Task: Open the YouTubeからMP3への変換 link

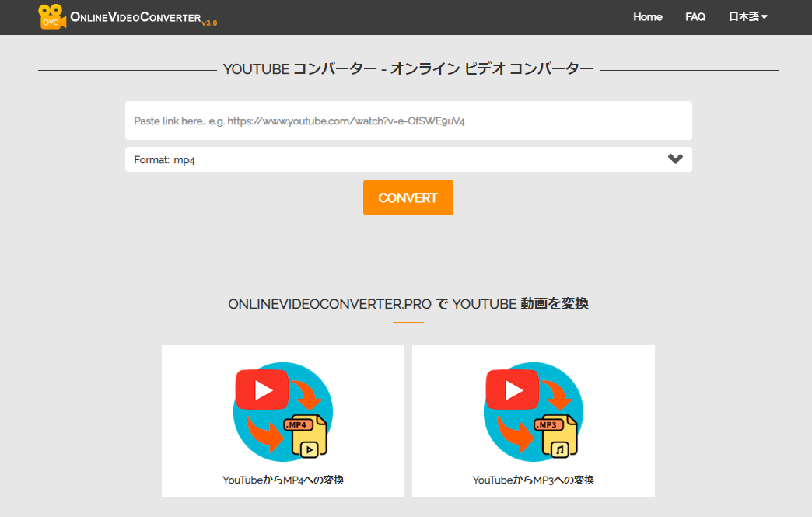Action: 534,480
